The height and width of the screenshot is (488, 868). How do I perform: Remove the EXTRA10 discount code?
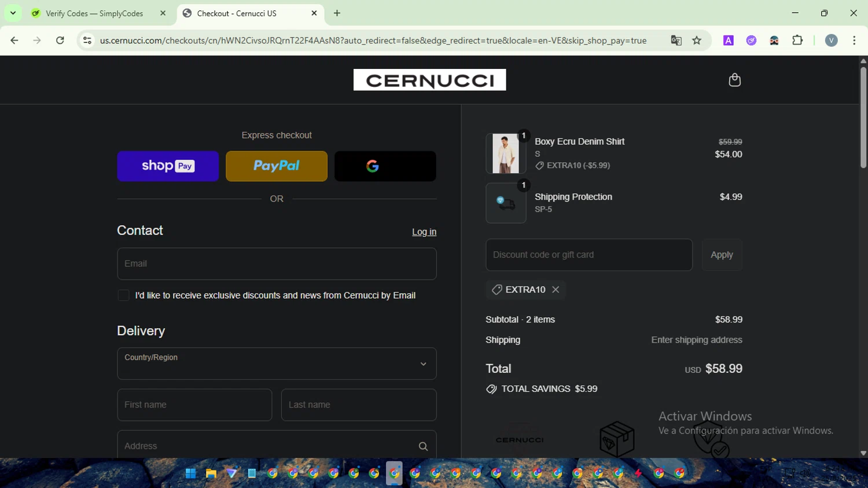pyautogui.click(x=556, y=289)
